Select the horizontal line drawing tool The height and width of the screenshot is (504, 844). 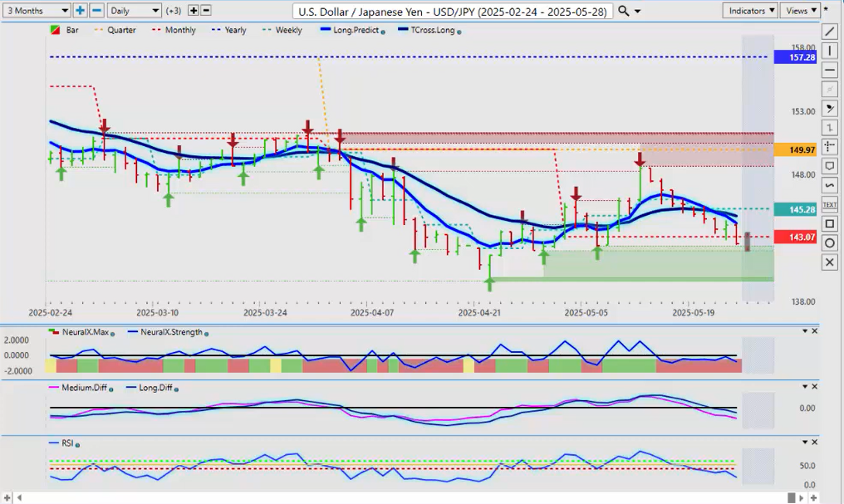click(x=829, y=70)
